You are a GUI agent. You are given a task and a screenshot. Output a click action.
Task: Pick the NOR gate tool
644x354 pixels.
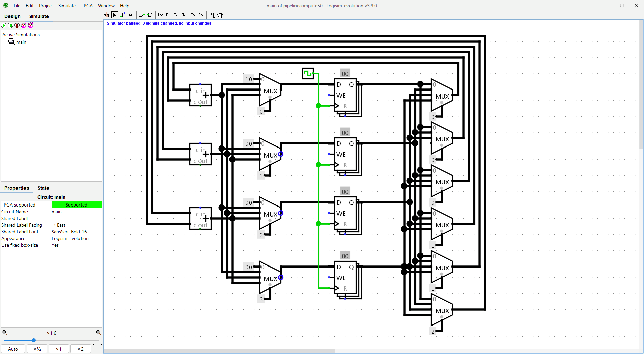coord(201,15)
